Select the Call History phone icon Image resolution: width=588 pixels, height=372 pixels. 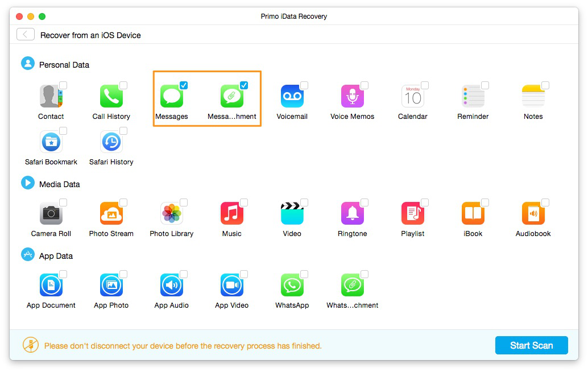pyautogui.click(x=111, y=96)
